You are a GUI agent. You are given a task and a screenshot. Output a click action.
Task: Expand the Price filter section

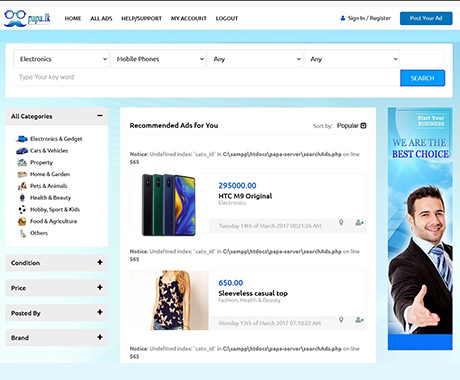click(x=100, y=288)
